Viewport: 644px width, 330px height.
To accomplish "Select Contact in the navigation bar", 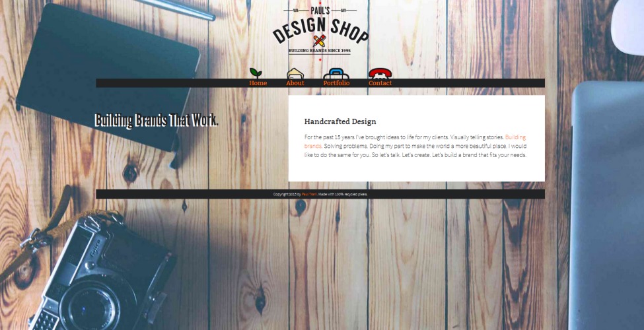I will pyautogui.click(x=380, y=83).
